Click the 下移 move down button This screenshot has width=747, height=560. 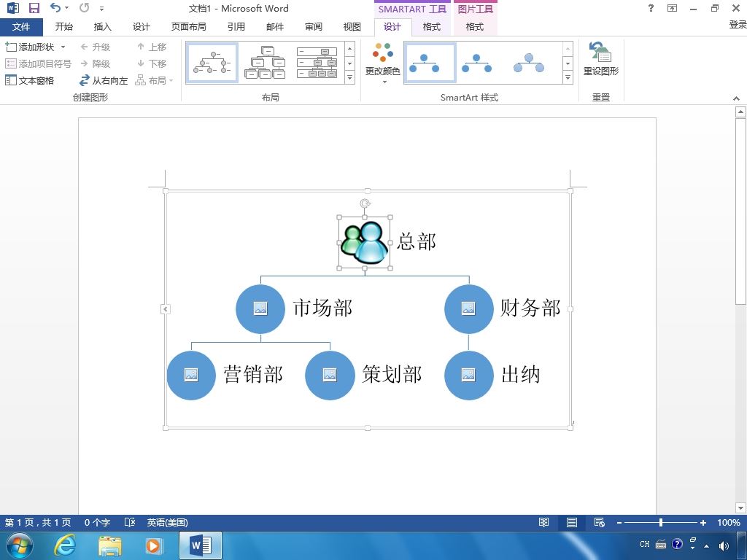point(152,63)
